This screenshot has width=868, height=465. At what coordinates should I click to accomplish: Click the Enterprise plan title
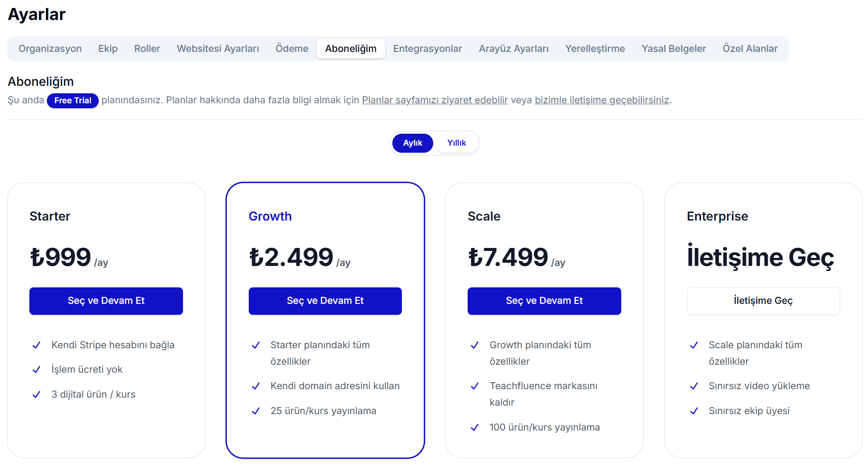[x=717, y=216]
